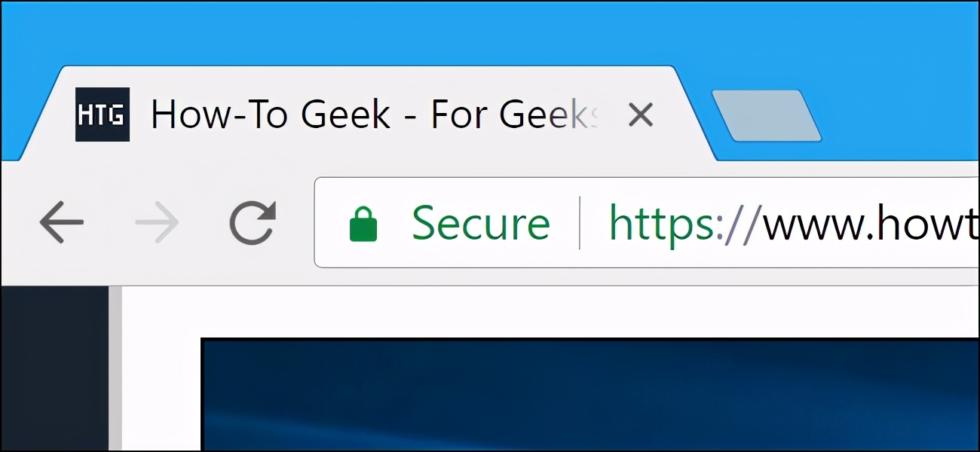Screen dimensions: 980x452
Task: Click the HTG favicon in the tab
Action: coord(103,115)
